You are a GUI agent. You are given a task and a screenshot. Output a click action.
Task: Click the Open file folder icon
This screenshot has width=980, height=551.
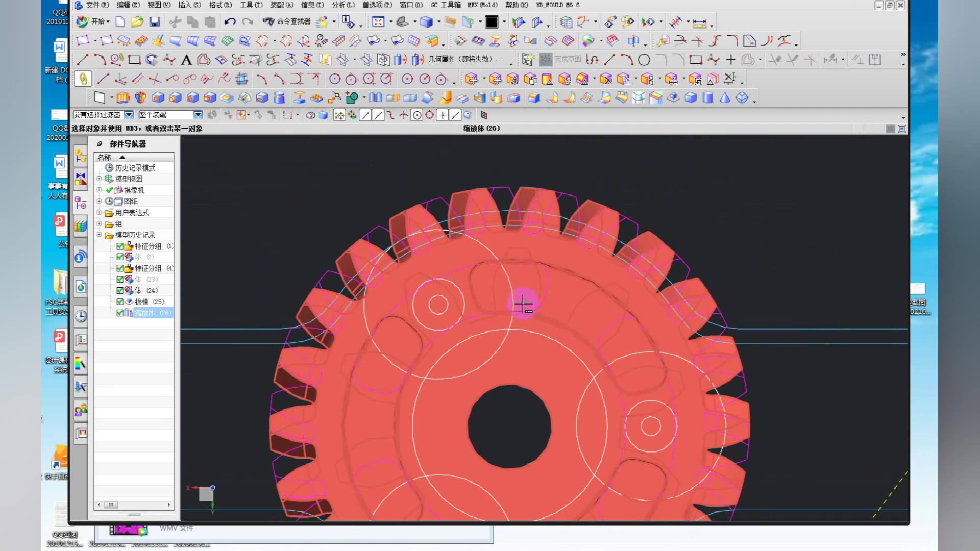click(x=137, y=21)
